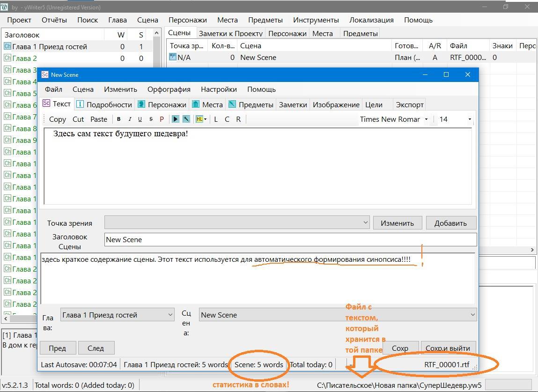This screenshot has width=538, height=392.
Task: Toggle bold formatting in the scene editor
Action: coord(119,119)
